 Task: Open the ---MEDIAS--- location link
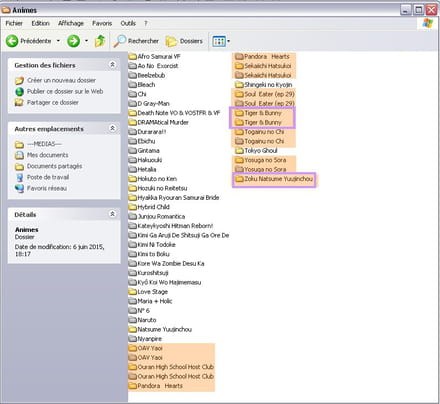pyautogui.click(x=44, y=144)
